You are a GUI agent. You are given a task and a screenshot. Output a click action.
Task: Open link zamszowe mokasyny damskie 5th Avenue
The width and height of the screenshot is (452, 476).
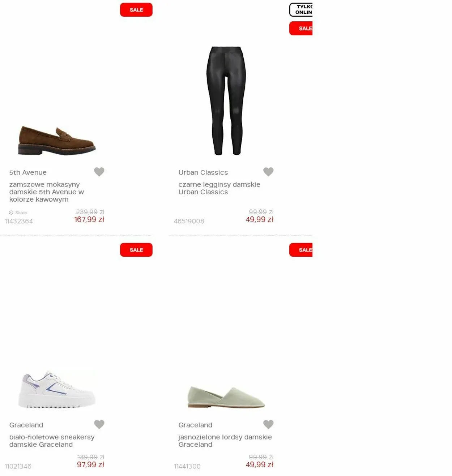pyautogui.click(x=47, y=192)
